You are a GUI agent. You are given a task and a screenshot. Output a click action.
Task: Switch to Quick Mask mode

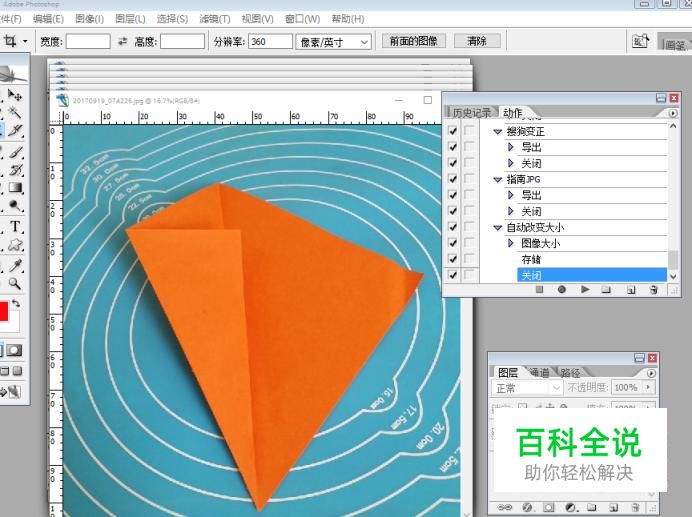pyautogui.click(x=15, y=351)
